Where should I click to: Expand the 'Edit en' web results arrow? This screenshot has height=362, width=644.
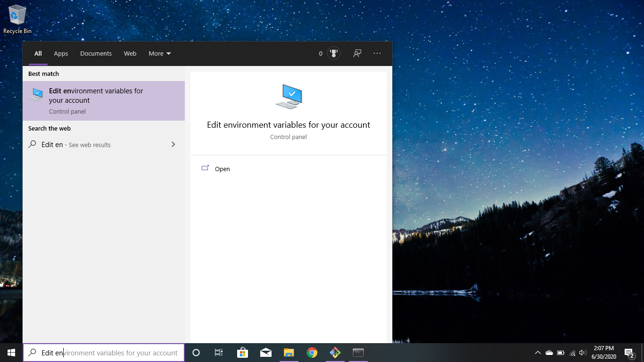pyautogui.click(x=173, y=145)
